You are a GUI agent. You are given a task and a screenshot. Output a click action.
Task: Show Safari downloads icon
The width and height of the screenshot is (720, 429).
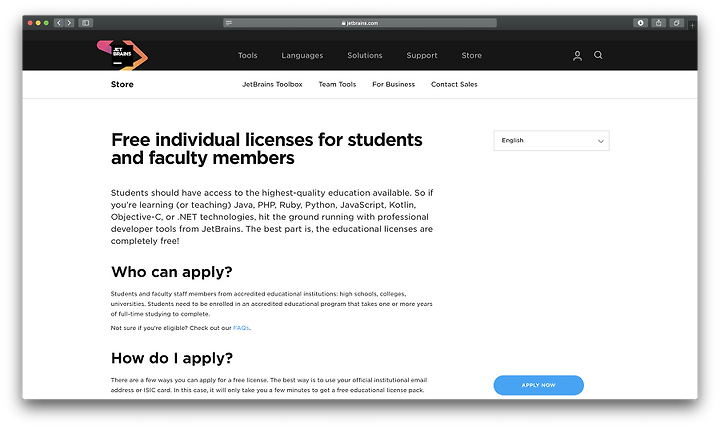click(641, 23)
